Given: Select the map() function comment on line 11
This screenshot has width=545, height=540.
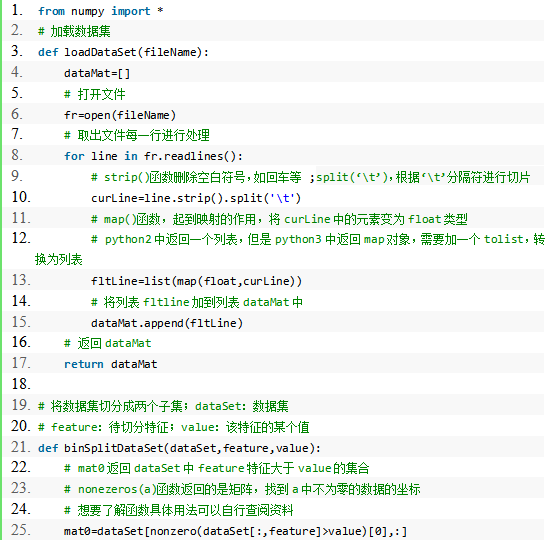Looking at the screenshot, I should pos(279,219).
